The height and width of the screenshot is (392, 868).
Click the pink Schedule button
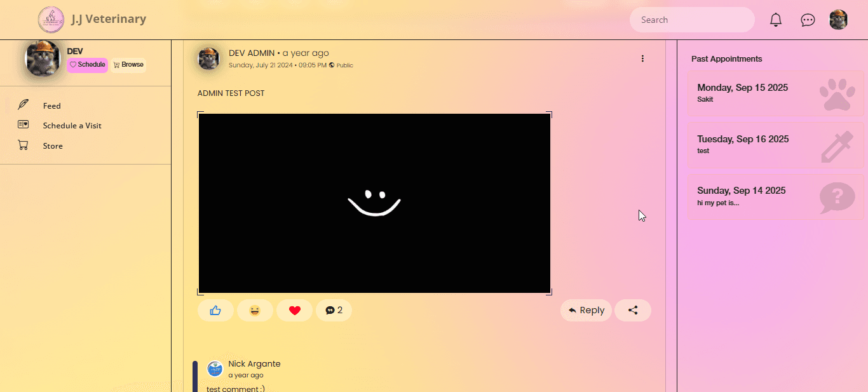tap(88, 65)
